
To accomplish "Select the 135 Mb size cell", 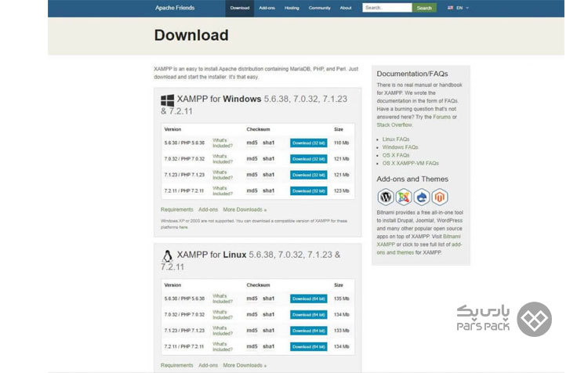I will pyautogui.click(x=341, y=299).
